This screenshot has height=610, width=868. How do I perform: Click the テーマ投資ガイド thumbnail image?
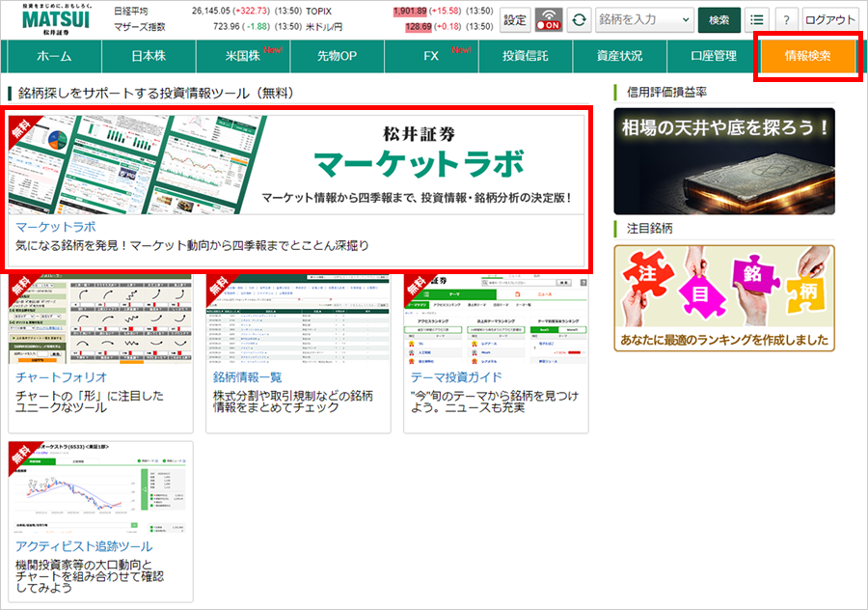[496, 319]
